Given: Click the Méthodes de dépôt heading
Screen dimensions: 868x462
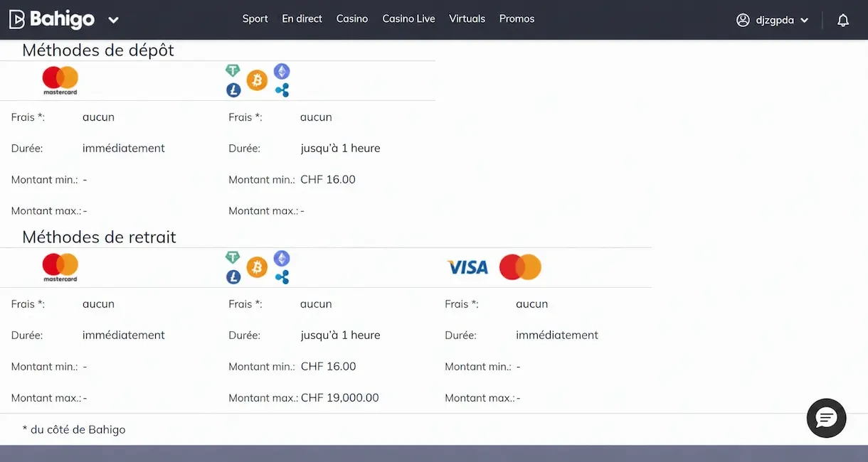Looking at the screenshot, I should pos(98,50).
